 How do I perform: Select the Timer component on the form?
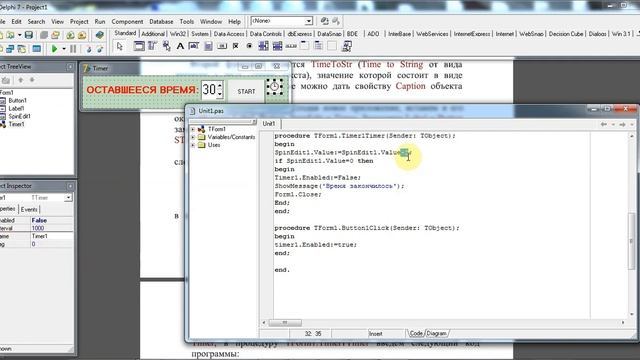tap(275, 87)
